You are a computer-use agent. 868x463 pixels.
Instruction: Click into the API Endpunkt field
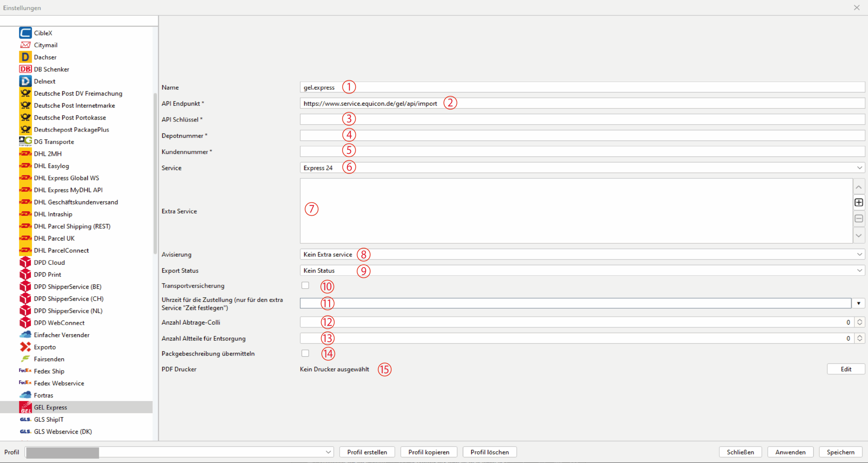coord(582,103)
